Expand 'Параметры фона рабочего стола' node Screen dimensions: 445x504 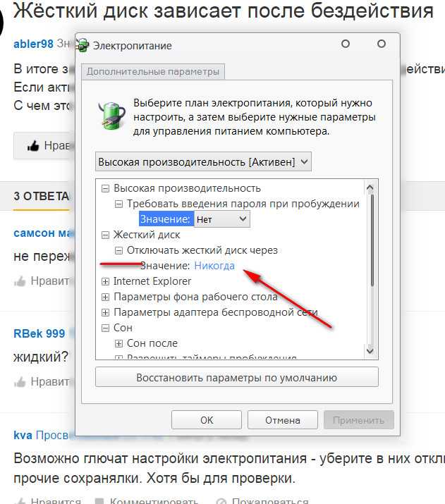click(x=106, y=297)
